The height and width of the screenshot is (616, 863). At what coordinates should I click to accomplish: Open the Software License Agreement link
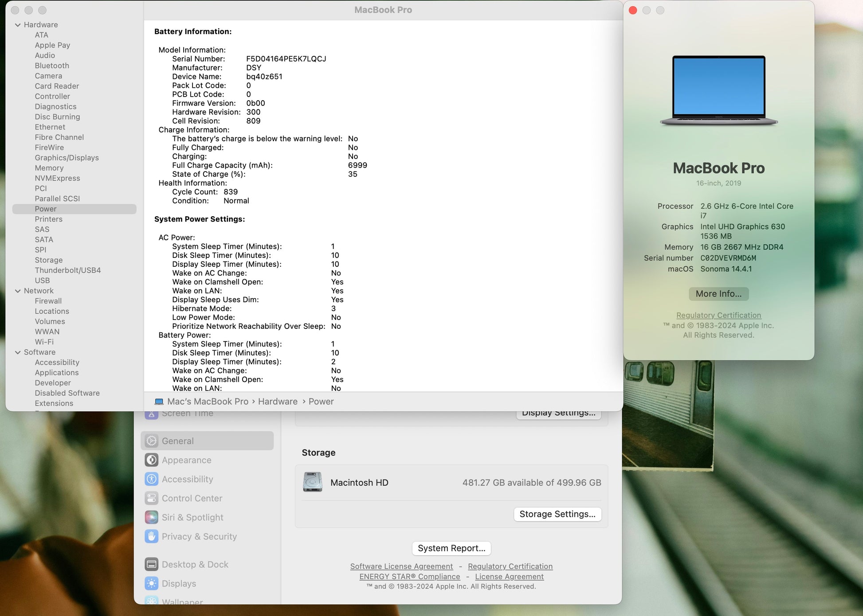(401, 566)
